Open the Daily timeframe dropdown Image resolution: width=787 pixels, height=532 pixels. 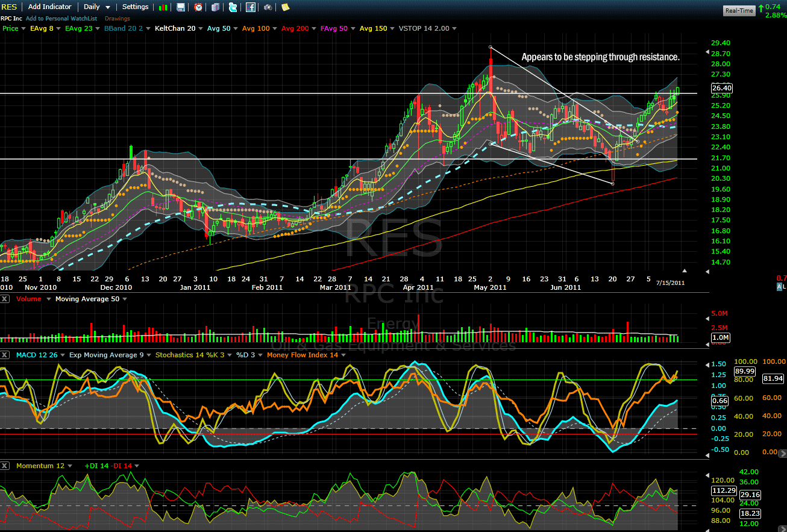(x=97, y=7)
